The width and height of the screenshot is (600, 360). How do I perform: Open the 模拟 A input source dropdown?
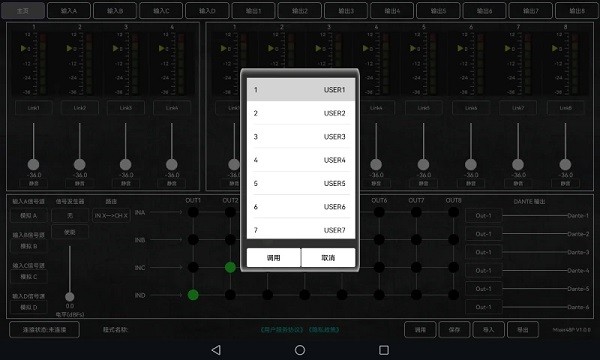click(29, 216)
